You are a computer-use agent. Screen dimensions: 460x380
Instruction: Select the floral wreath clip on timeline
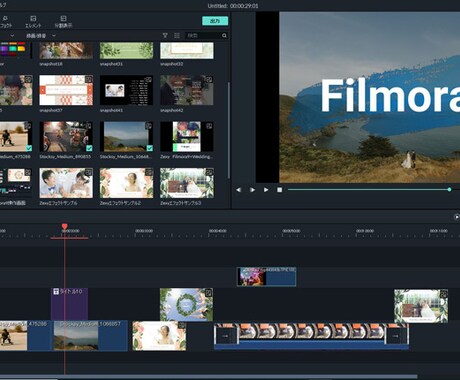point(186,304)
